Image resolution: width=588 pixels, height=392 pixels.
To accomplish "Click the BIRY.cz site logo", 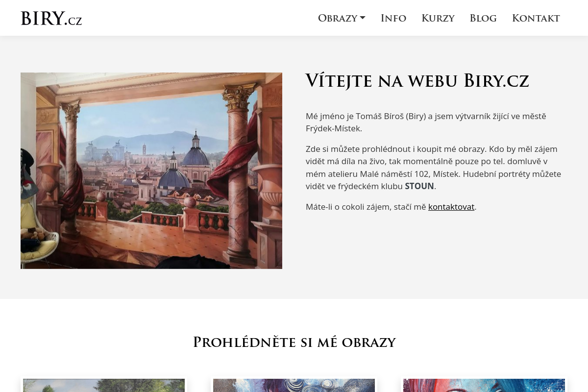I will (x=51, y=18).
